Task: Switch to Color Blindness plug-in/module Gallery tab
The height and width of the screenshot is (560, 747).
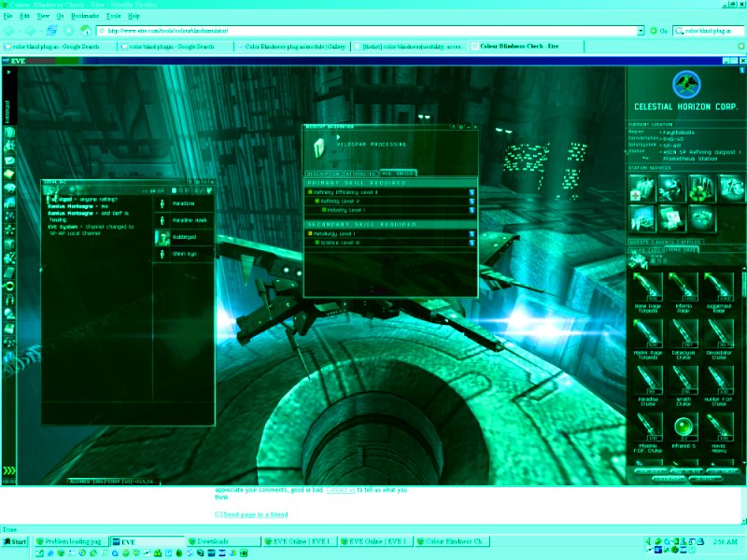Action: coord(292,47)
